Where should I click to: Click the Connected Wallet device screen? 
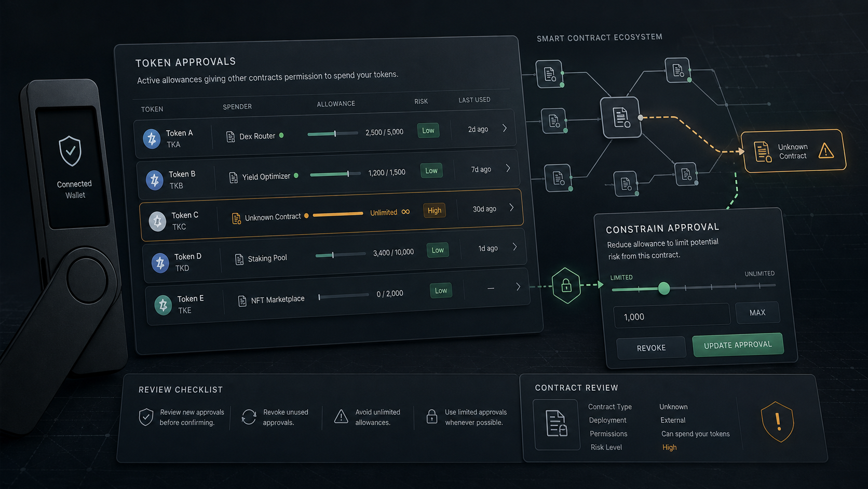pyautogui.click(x=73, y=167)
